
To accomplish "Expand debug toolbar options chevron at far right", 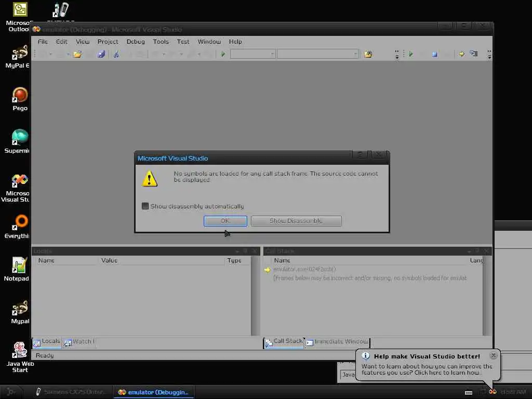I will 489,54.
